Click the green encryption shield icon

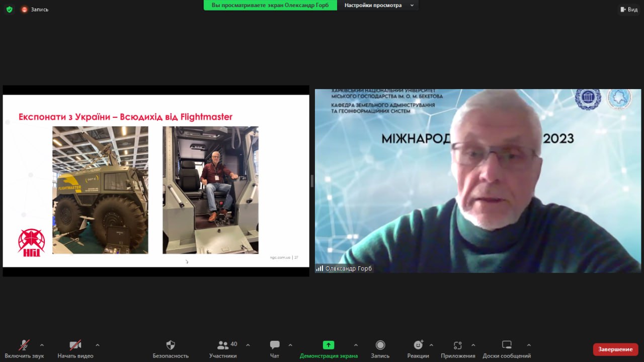(x=9, y=9)
